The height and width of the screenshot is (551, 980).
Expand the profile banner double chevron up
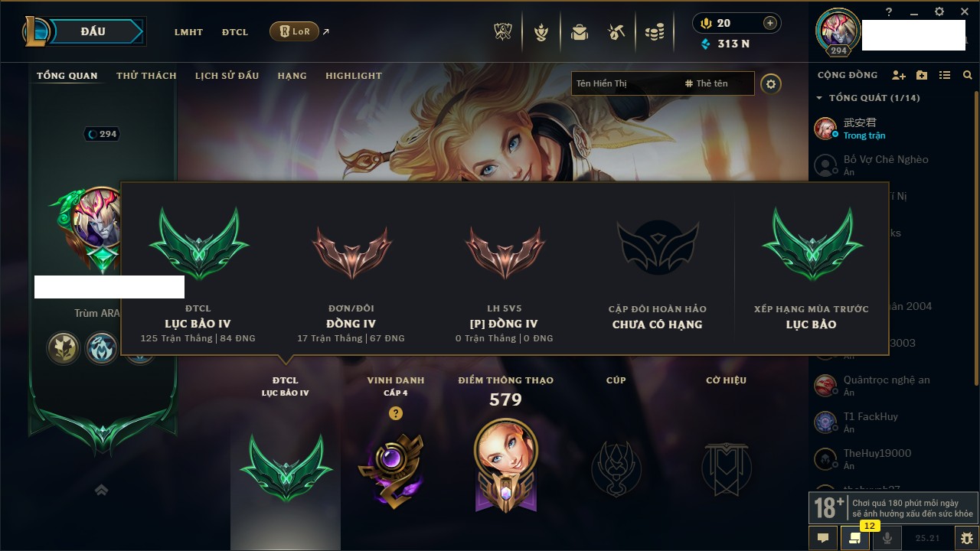[101, 490]
